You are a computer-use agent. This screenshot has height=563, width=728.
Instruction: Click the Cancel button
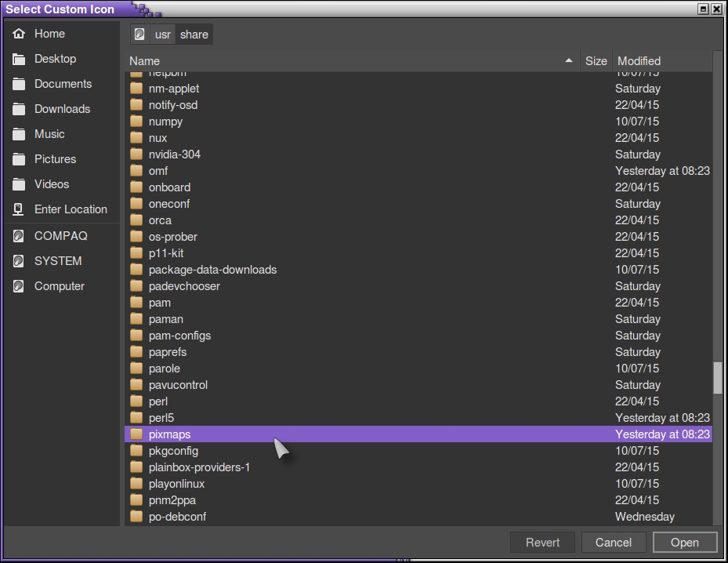tap(613, 543)
